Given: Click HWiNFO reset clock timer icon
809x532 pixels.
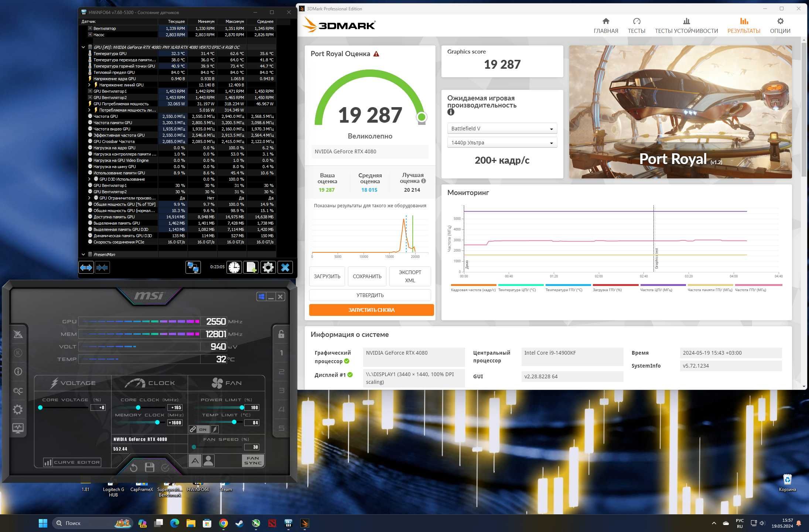Looking at the screenshot, I should (234, 267).
